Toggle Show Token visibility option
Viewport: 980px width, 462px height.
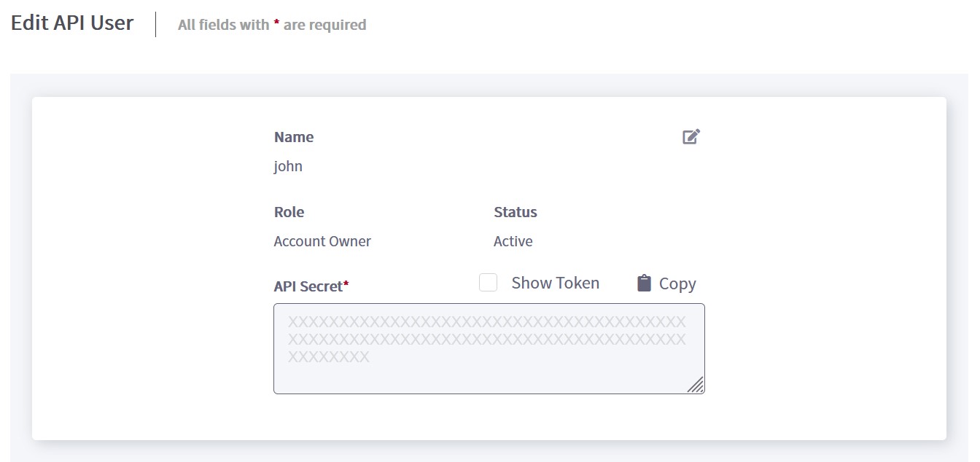point(488,283)
